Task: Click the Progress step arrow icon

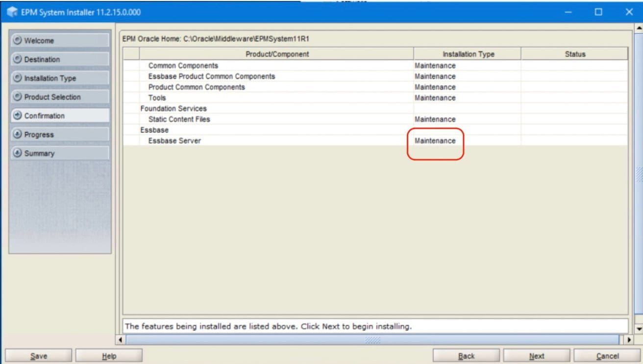Action: [x=18, y=134]
